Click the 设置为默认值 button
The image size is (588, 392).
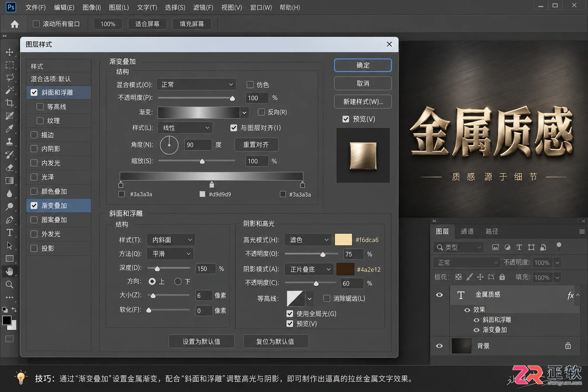[202, 341]
